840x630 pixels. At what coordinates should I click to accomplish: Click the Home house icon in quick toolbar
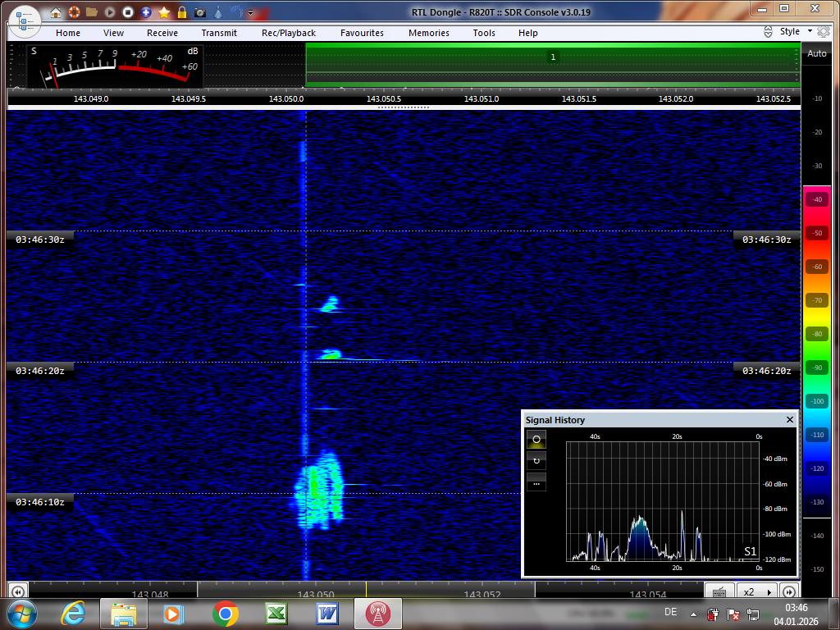[x=56, y=12]
